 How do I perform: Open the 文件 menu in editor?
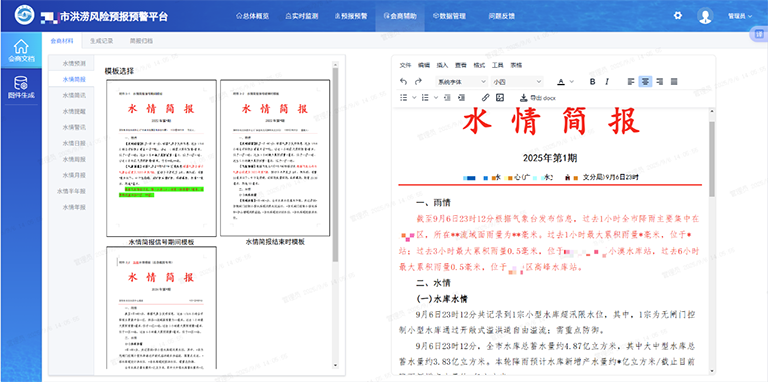(x=405, y=65)
